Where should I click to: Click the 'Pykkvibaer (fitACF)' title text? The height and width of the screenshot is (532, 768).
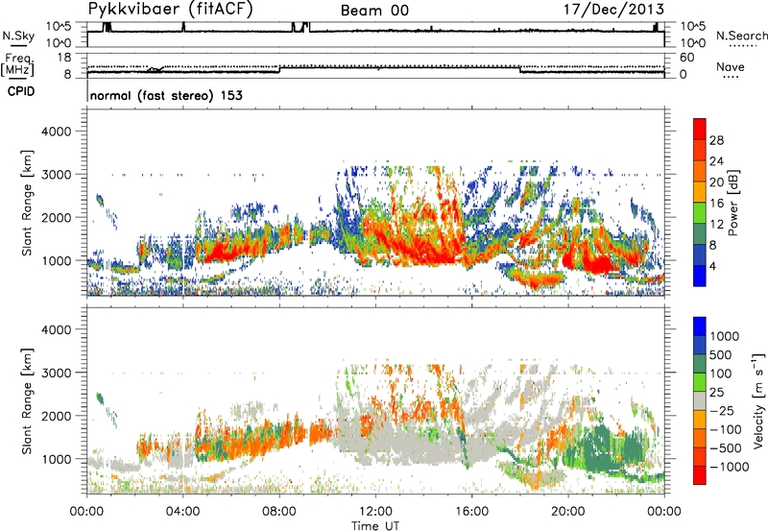coord(171,9)
